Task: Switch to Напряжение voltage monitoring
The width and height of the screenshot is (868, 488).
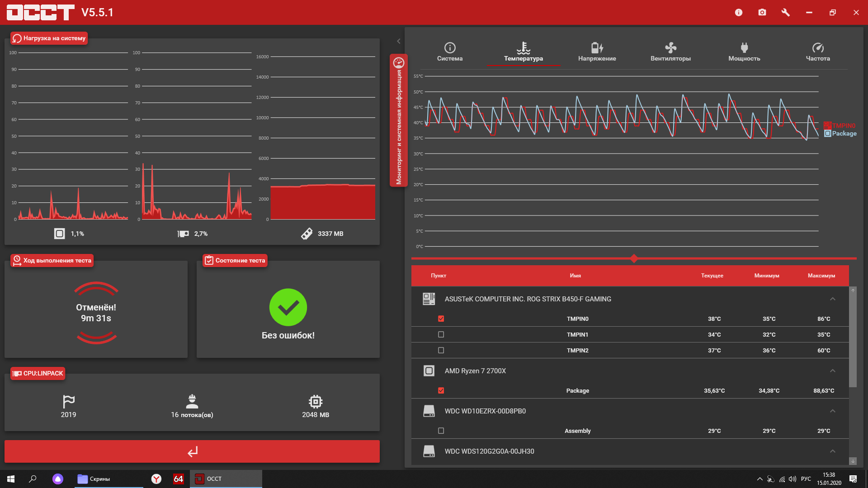Action: pyautogui.click(x=597, y=52)
